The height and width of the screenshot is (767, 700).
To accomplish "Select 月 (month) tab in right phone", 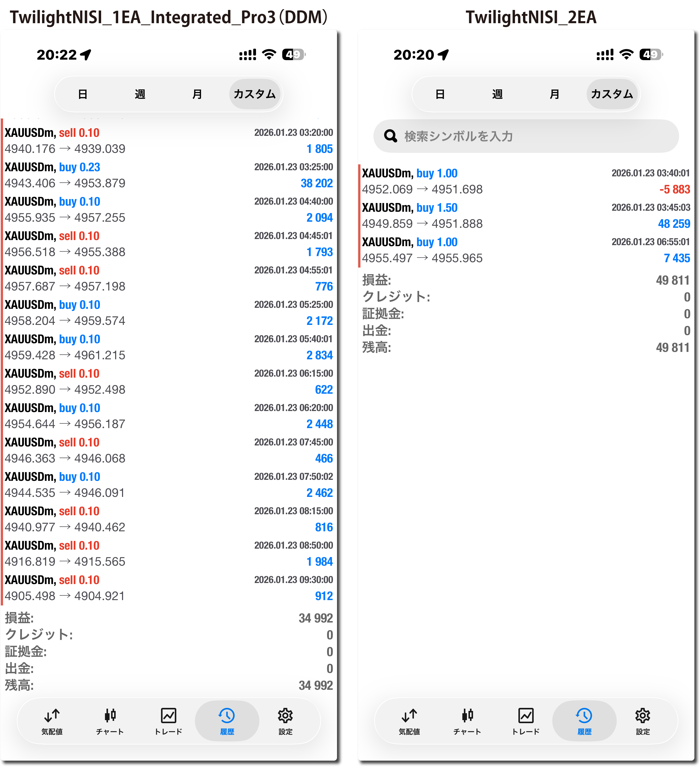I will (x=554, y=94).
